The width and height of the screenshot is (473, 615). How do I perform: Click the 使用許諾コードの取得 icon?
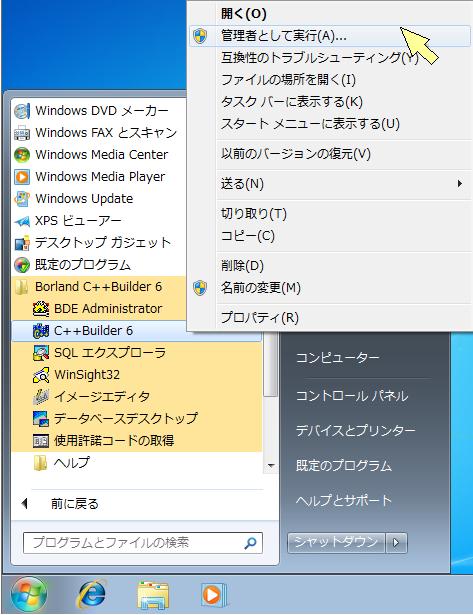click(x=41, y=440)
